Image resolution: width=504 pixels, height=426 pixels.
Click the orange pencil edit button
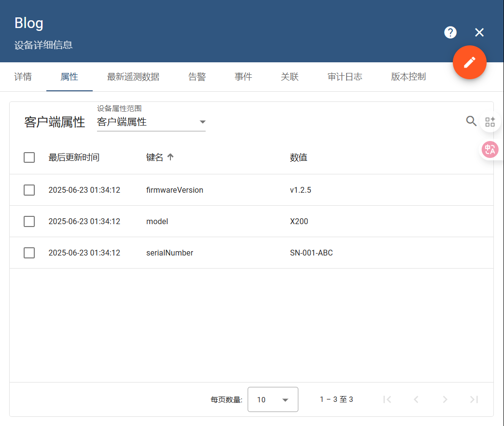coord(469,62)
